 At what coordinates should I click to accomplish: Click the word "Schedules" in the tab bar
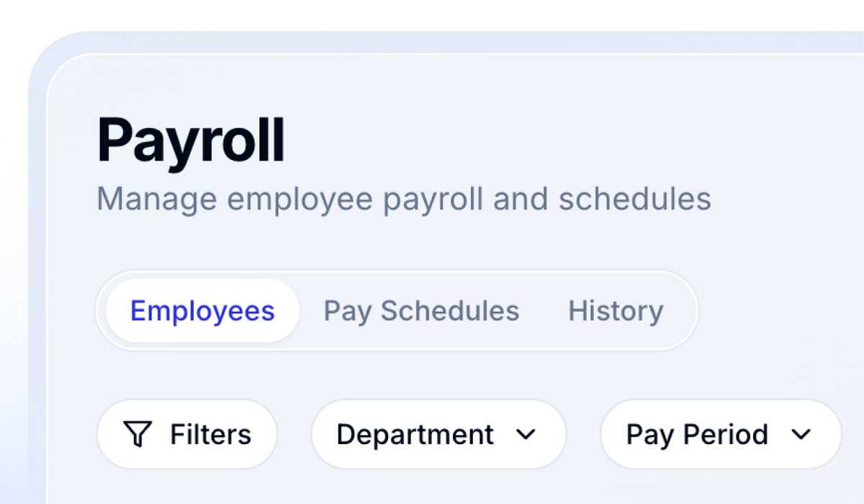tap(449, 311)
